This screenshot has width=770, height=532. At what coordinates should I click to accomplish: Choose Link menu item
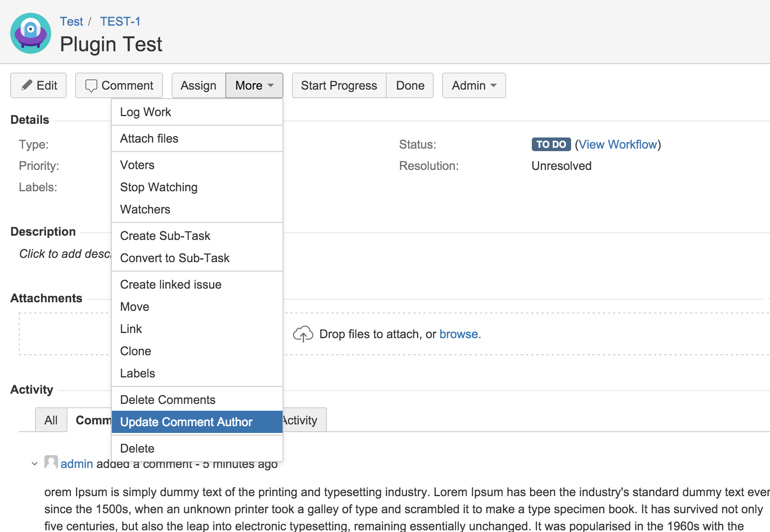click(x=197, y=329)
